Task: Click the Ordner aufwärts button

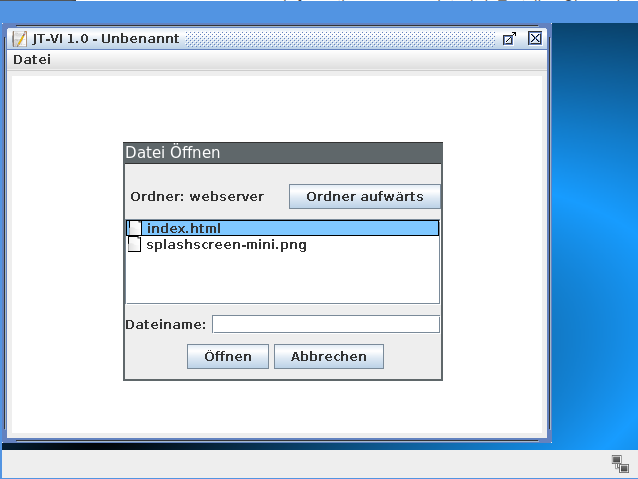Action: 365,197
